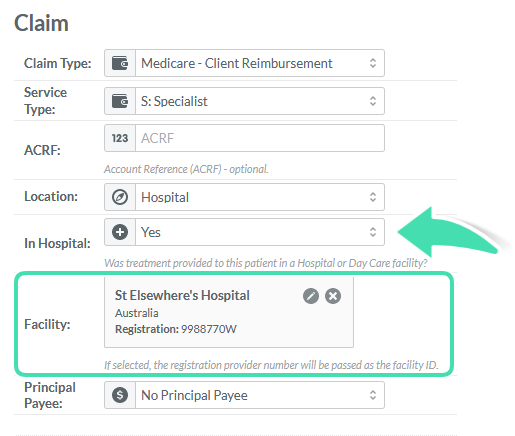Remove St Elsewhere's Hospital facility

[x=333, y=296]
